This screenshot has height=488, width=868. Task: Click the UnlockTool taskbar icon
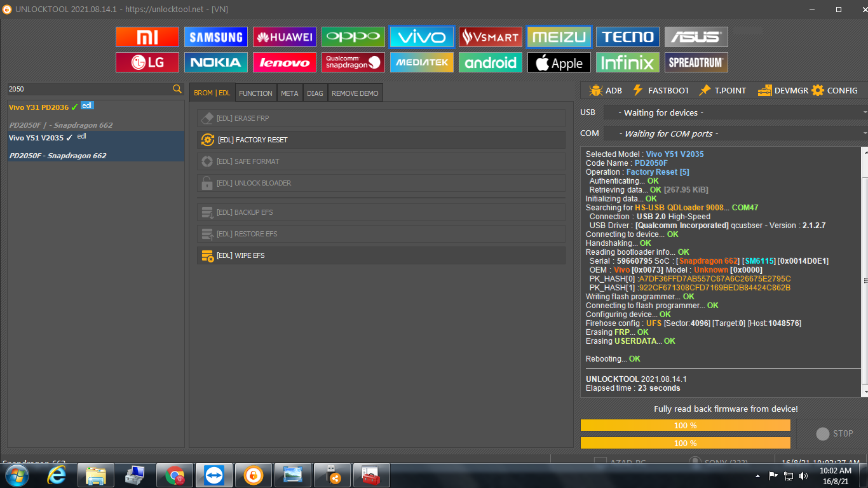[x=254, y=475]
